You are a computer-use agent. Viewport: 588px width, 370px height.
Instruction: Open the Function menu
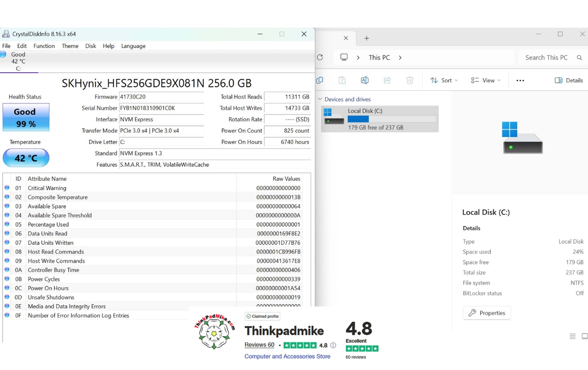[44, 46]
